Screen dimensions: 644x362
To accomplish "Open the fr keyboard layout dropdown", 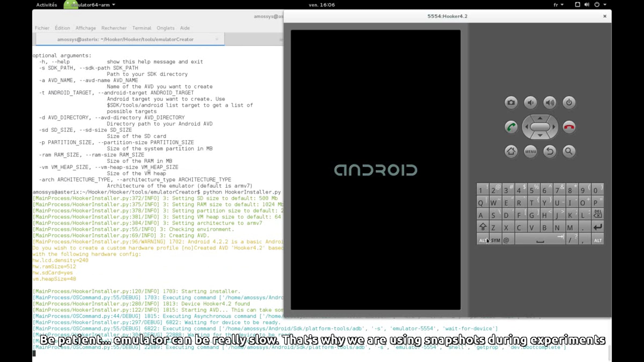I will coord(558,5).
